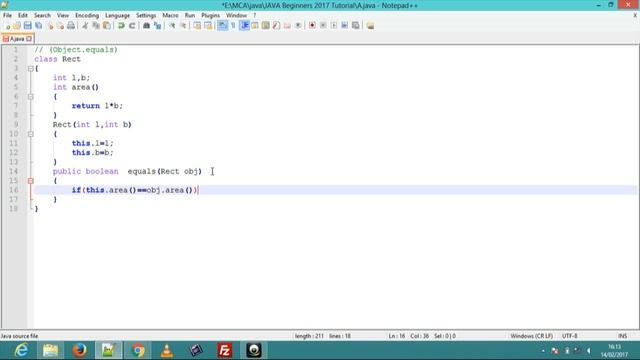
Task: Toggle synchronized vertical scrolling
Action: [197, 26]
